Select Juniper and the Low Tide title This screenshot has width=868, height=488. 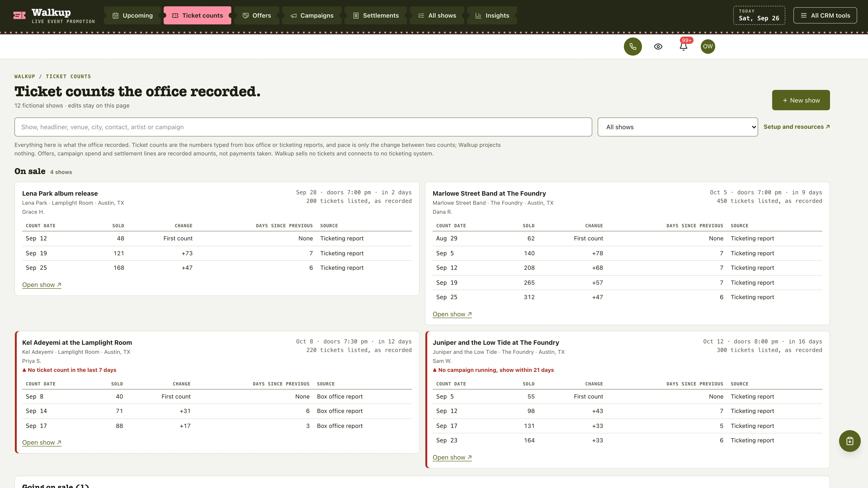(x=496, y=343)
